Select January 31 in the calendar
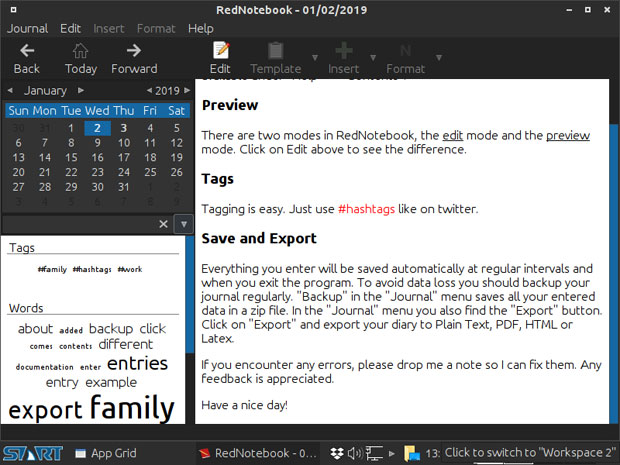620x465 pixels. point(124,187)
